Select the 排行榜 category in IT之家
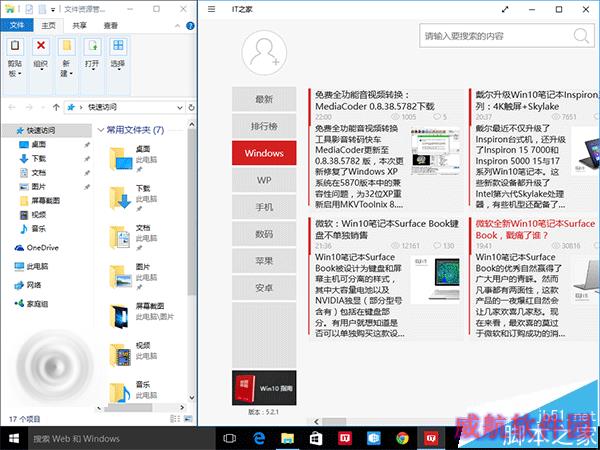The image size is (600, 450). pyautogui.click(x=264, y=126)
